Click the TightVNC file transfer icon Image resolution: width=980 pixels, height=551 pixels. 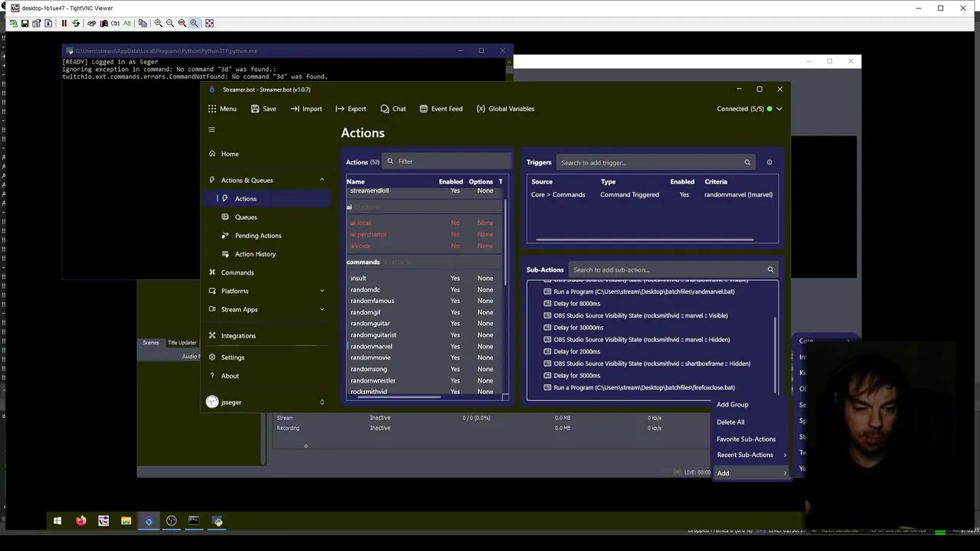[x=142, y=24]
